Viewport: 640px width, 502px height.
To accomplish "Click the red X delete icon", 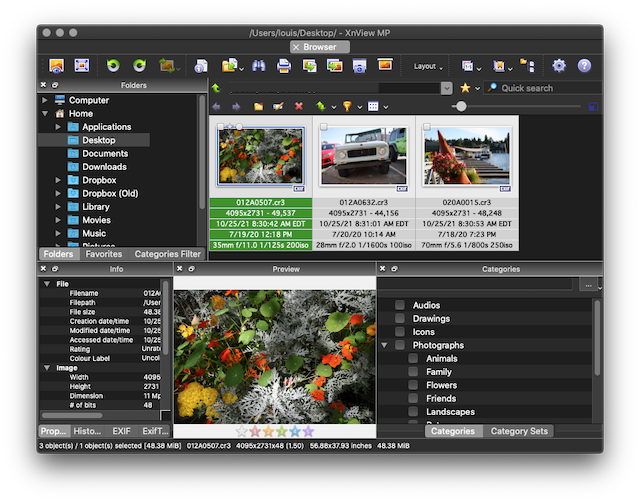I will coord(298,106).
